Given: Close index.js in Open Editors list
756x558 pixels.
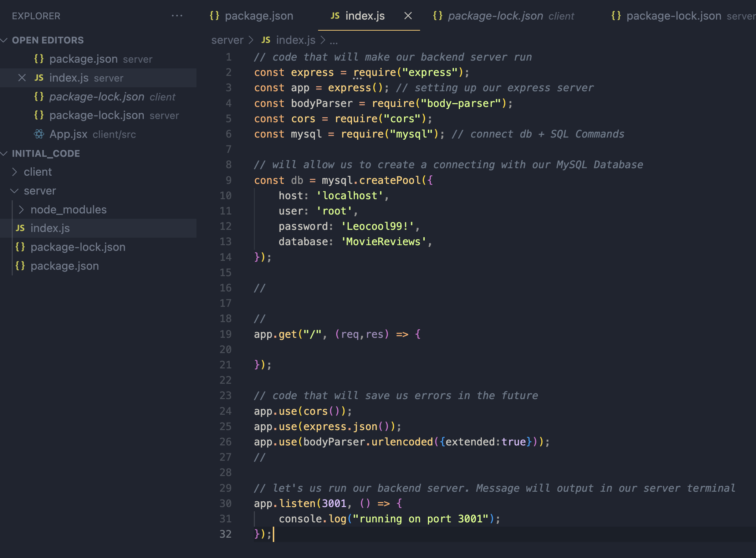Looking at the screenshot, I should (x=22, y=78).
